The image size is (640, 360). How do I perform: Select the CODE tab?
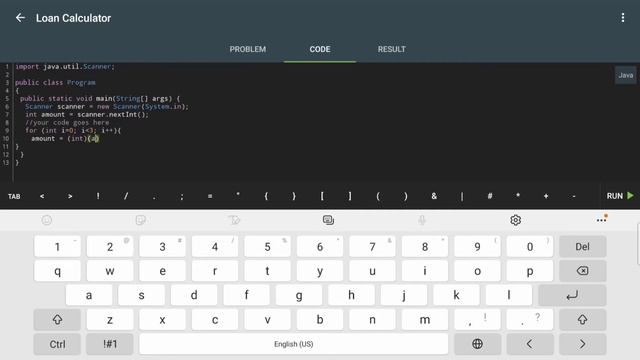pyautogui.click(x=320, y=49)
